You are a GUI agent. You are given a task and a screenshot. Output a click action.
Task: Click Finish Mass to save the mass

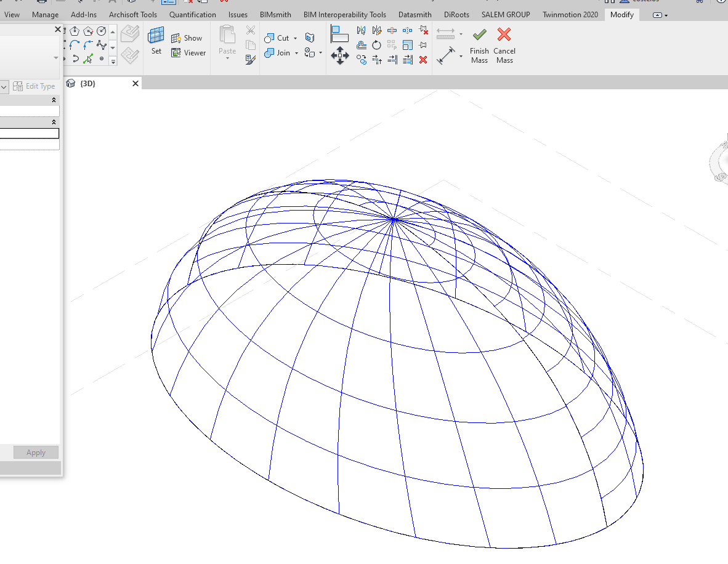[x=479, y=43]
